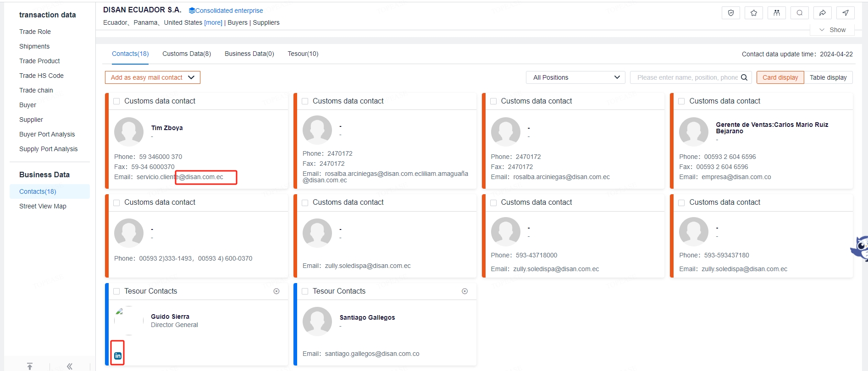Check the rosalba/liliam two-email card checkbox
This screenshot has height=371, width=868.
click(x=305, y=101)
